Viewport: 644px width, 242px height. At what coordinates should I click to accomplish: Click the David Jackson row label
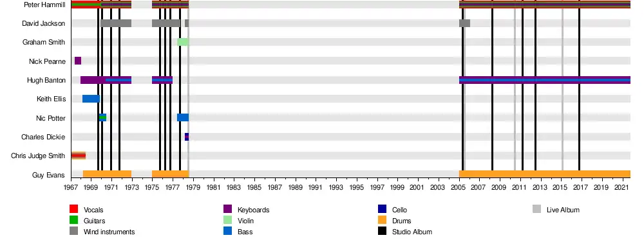click(44, 23)
